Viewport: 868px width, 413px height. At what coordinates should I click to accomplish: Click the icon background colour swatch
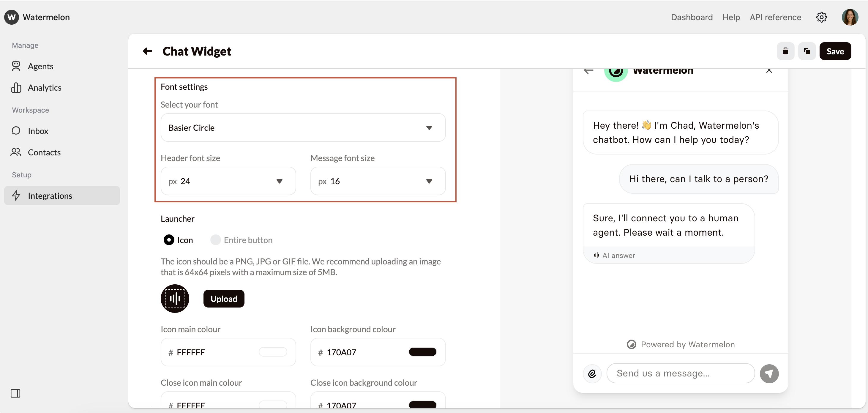tap(422, 352)
